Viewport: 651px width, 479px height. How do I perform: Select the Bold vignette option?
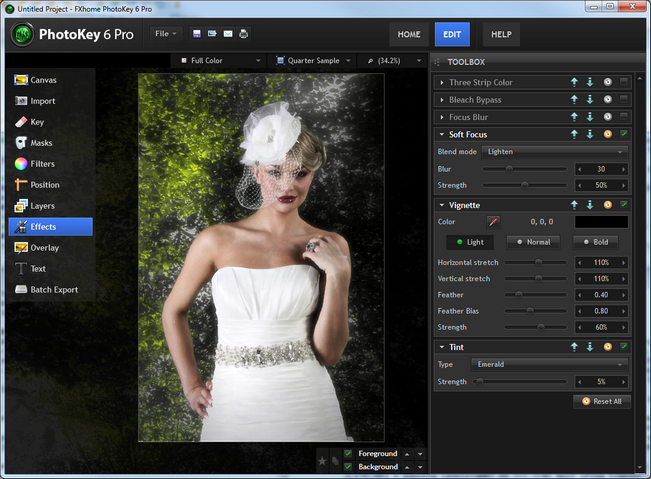tap(595, 242)
